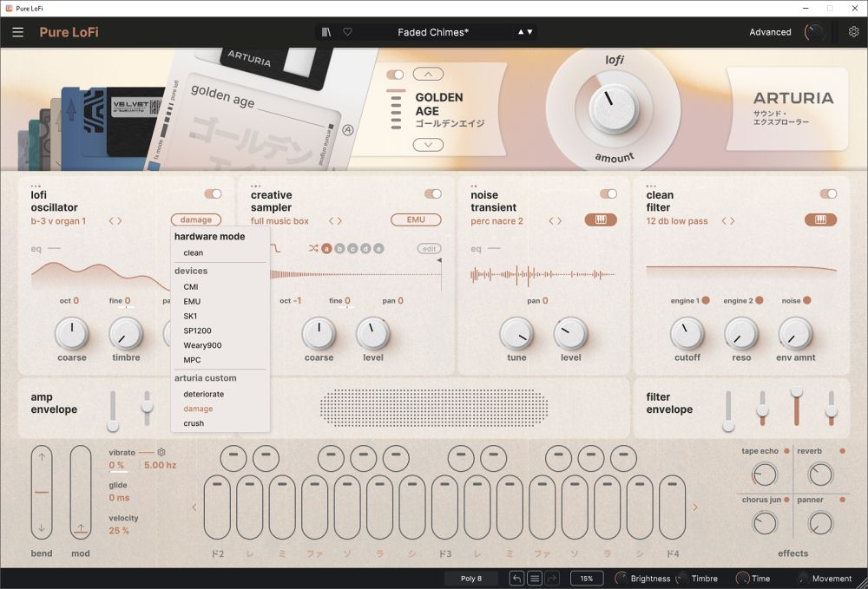Shift keyboard range left with arrow
Image resolution: width=868 pixels, height=589 pixels.
click(x=194, y=507)
